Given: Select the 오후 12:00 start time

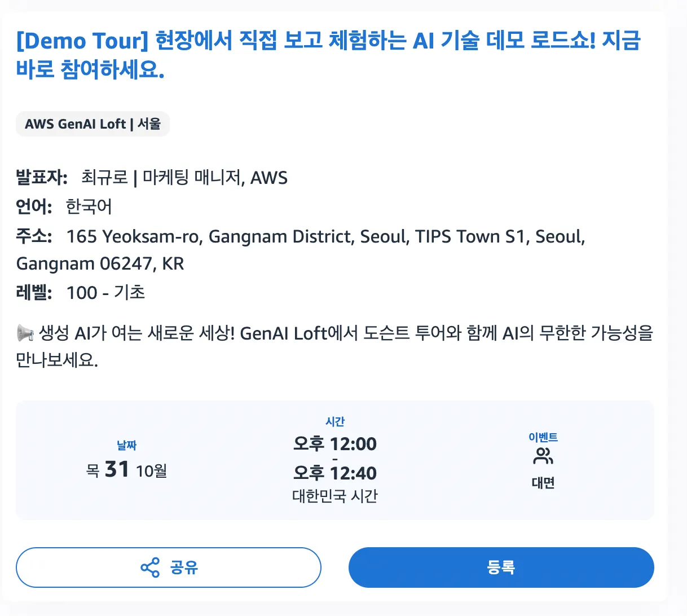Looking at the screenshot, I should point(334,444).
